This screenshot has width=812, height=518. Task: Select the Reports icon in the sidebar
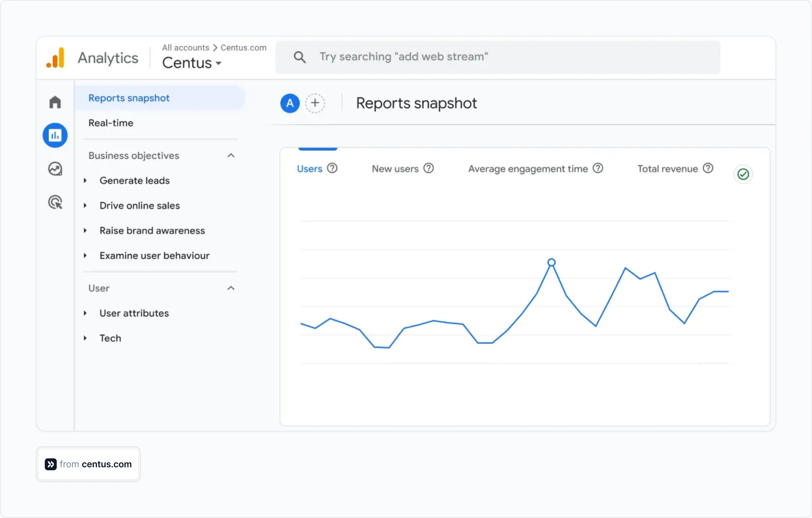click(55, 135)
